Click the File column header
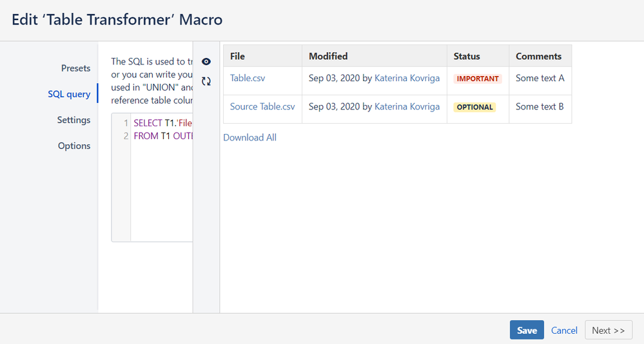 pos(238,56)
